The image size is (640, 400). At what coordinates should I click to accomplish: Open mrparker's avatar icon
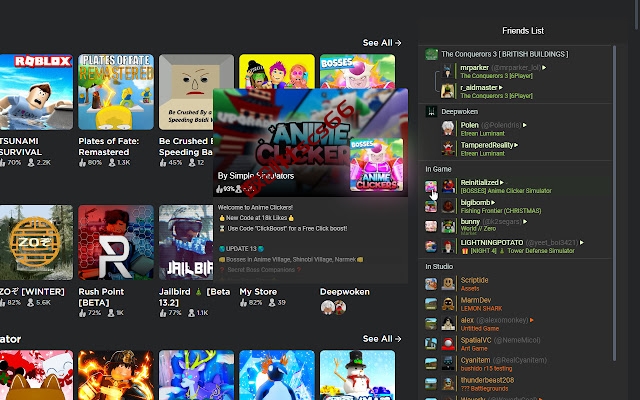click(x=448, y=71)
